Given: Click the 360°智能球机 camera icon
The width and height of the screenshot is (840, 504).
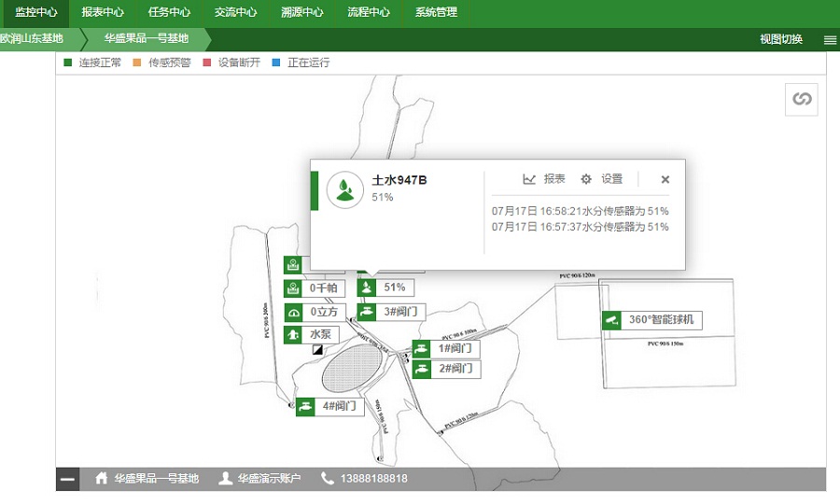Looking at the screenshot, I should pyautogui.click(x=612, y=320).
